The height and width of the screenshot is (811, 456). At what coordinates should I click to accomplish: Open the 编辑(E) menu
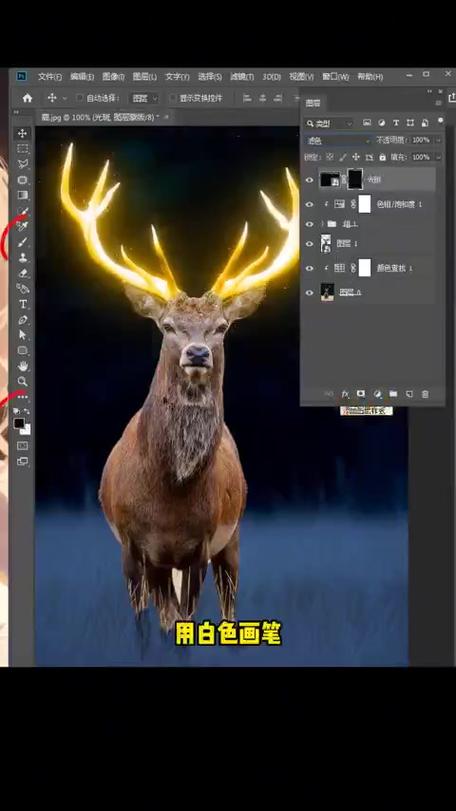coord(82,77)
